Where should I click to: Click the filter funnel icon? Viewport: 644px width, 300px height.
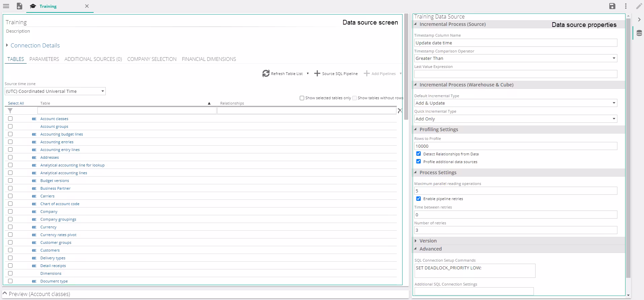click(10, 111)
